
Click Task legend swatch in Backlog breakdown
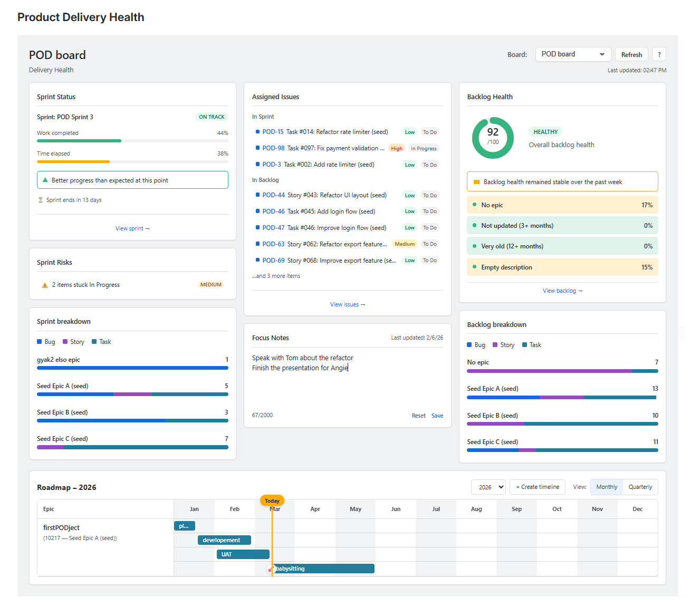(x=525, y=345)
